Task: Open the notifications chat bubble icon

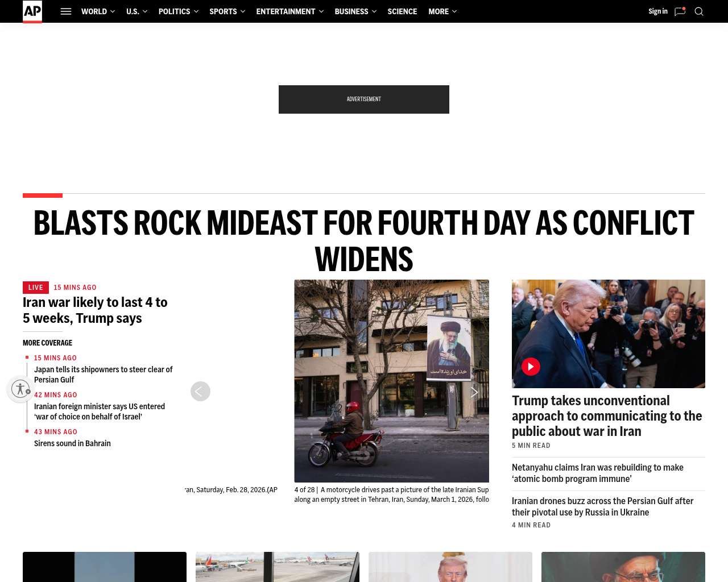Action: pyautogui.click(x=680, y=11)
